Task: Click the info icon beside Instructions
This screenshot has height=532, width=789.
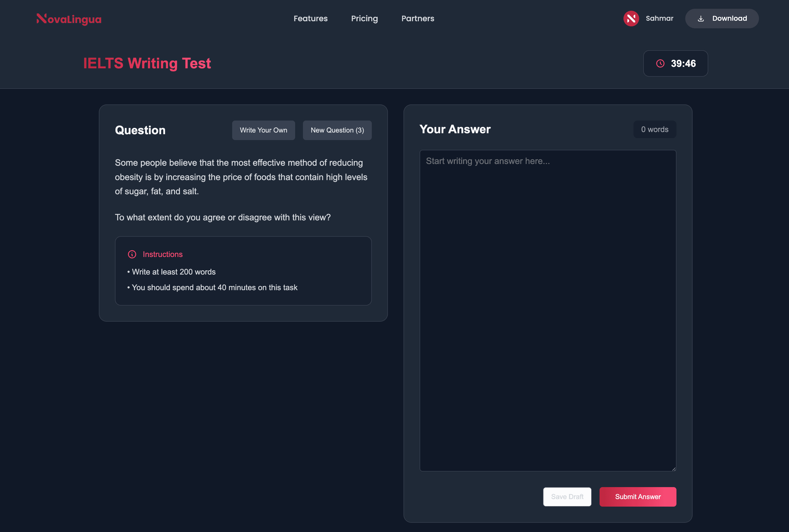Action: click(x=132, y=254)
